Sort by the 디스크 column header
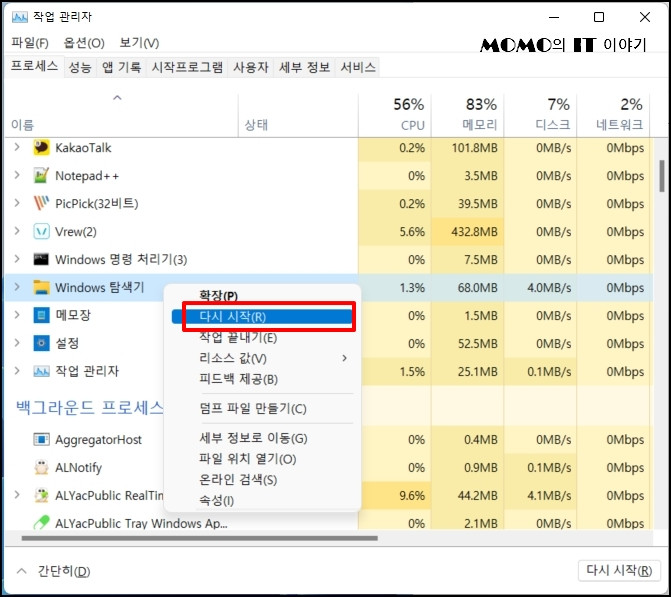 pos(540,115)
